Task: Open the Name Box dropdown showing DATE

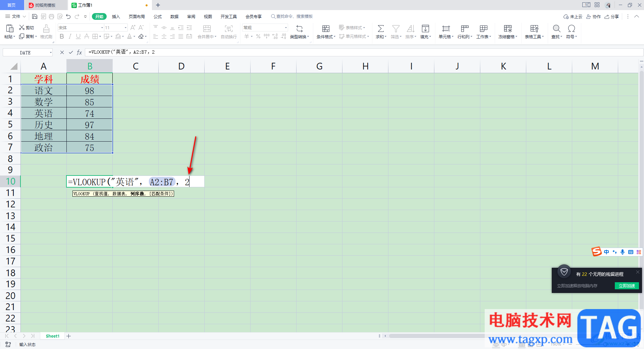Action: point(51,52)
